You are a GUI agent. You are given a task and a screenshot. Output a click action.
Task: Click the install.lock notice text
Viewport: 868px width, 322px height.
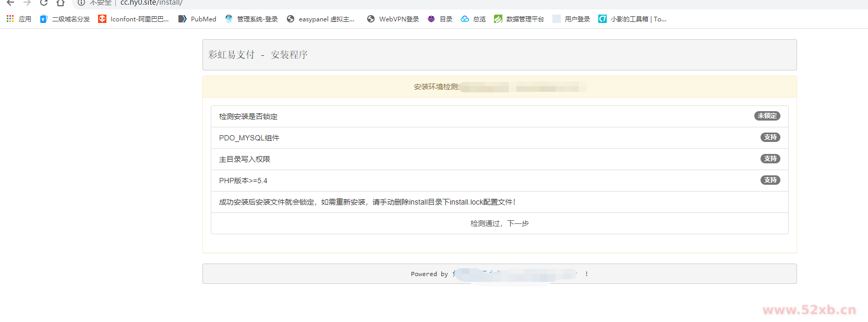367,202
